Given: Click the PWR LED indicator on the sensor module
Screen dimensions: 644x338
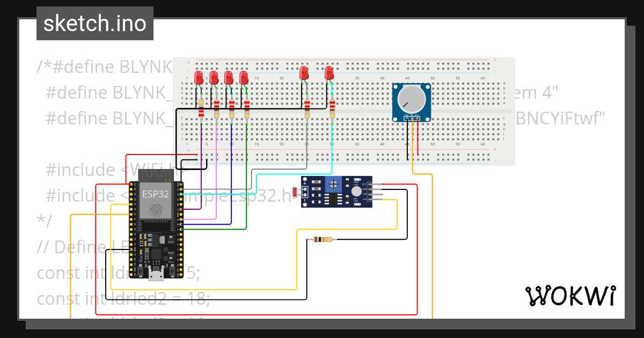Looking at the screenshot, I should (x=357, y=179).
